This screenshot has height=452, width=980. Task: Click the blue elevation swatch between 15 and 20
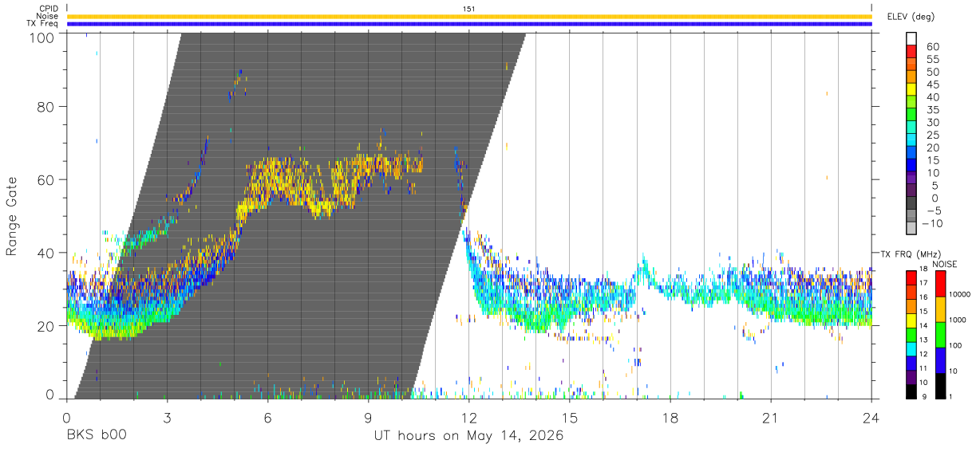(x=911, y=154)
